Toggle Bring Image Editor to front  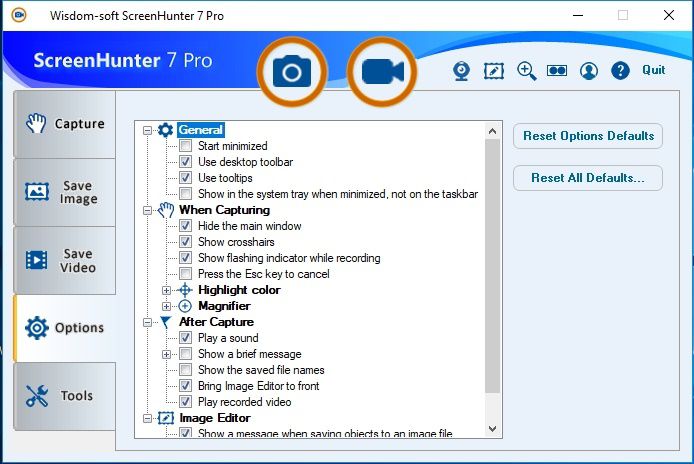[185, 386]
